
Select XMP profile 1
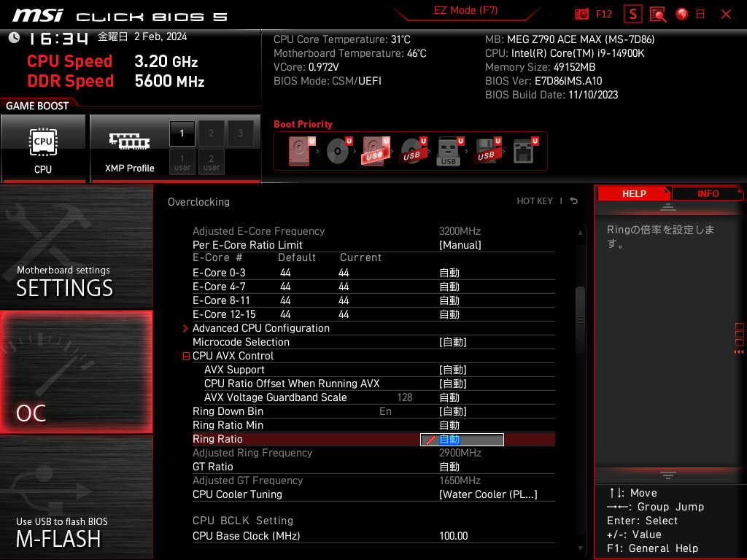point(182,133)
